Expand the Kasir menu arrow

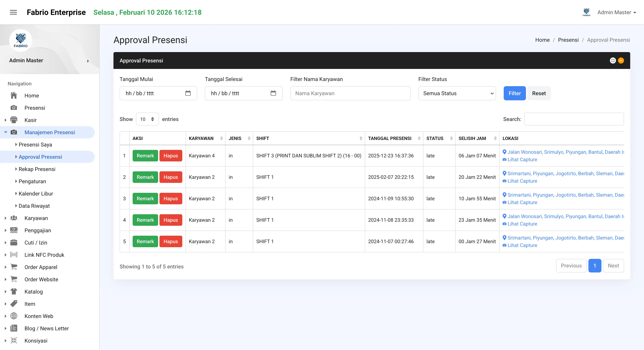pos(6,120)
